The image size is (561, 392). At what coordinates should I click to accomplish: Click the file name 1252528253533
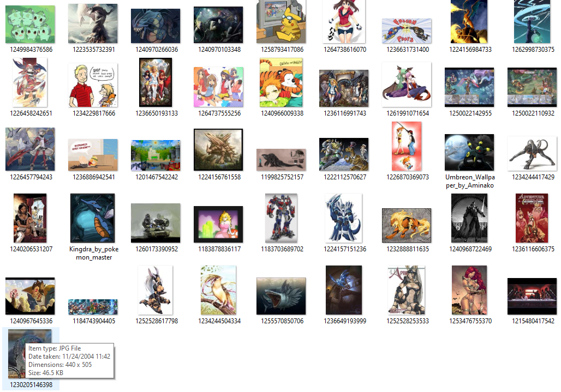[x=408, y=321]
